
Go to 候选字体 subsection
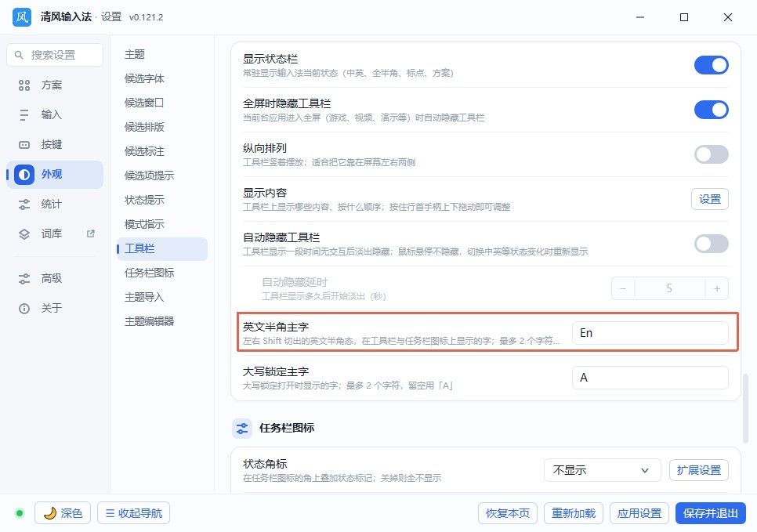tap(161, 78)
